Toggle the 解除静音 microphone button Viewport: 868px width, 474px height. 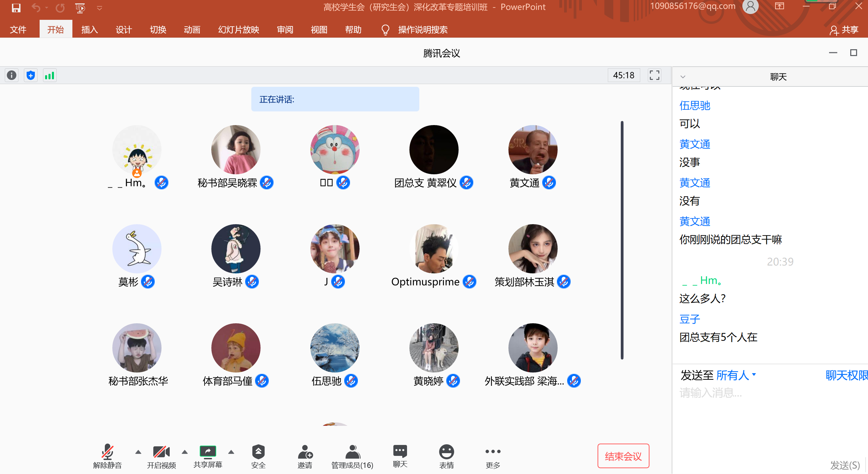(x=108, y=456)
